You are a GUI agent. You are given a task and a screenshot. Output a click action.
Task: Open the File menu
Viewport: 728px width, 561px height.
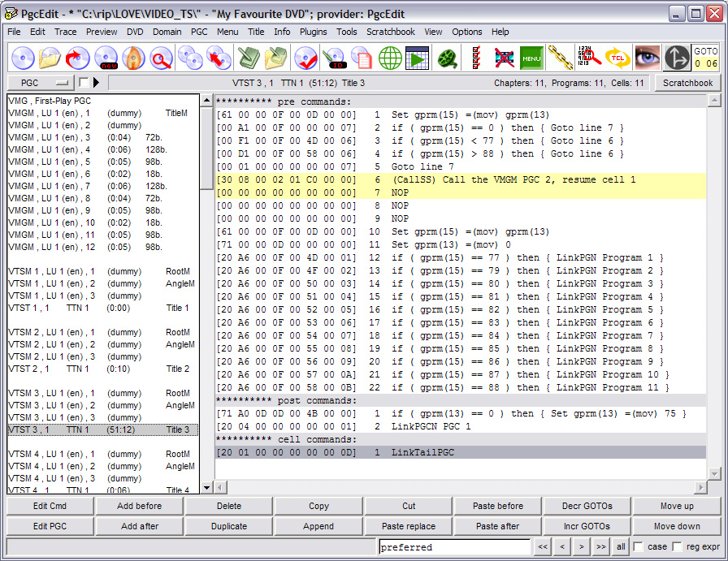(14, 32)
